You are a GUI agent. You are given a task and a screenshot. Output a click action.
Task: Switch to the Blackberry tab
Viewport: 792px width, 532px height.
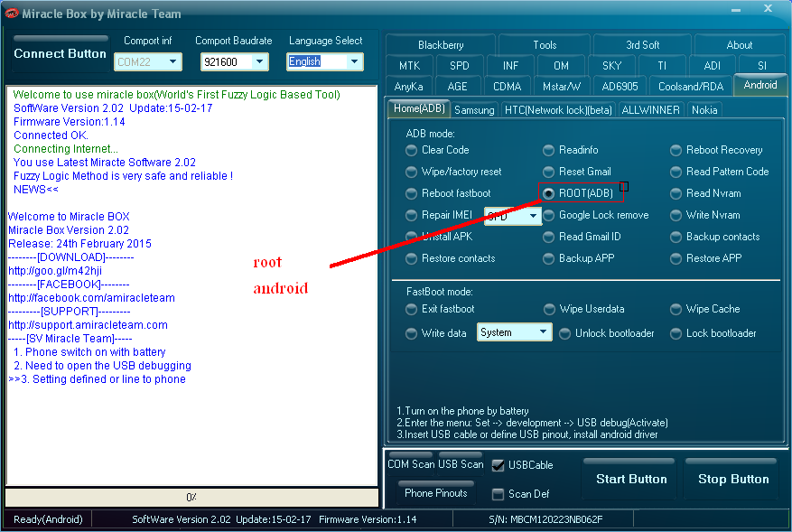click(x=441, y=45)
